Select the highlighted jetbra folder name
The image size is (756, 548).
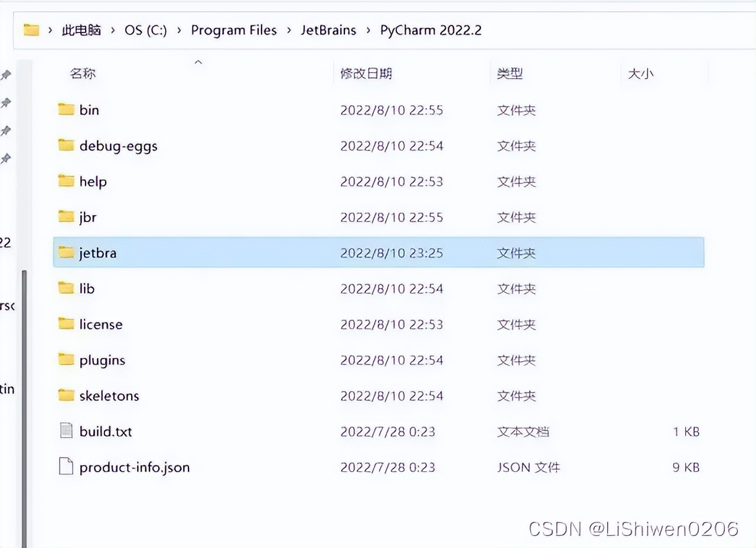(x=97, y=253)
